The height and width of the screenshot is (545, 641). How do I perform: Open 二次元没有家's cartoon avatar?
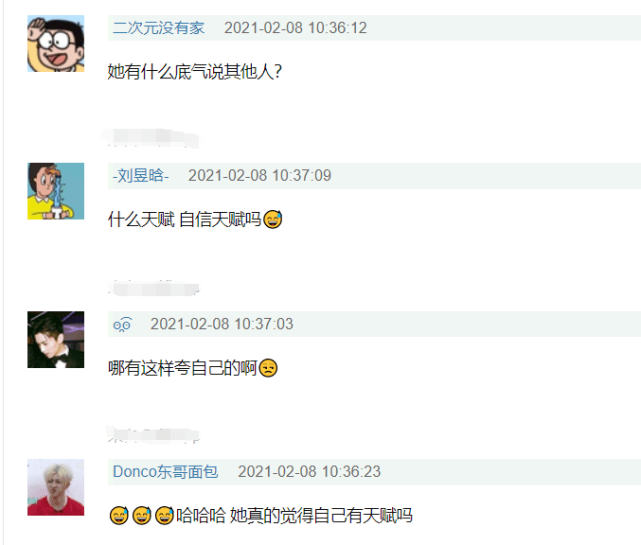(56, 44)
